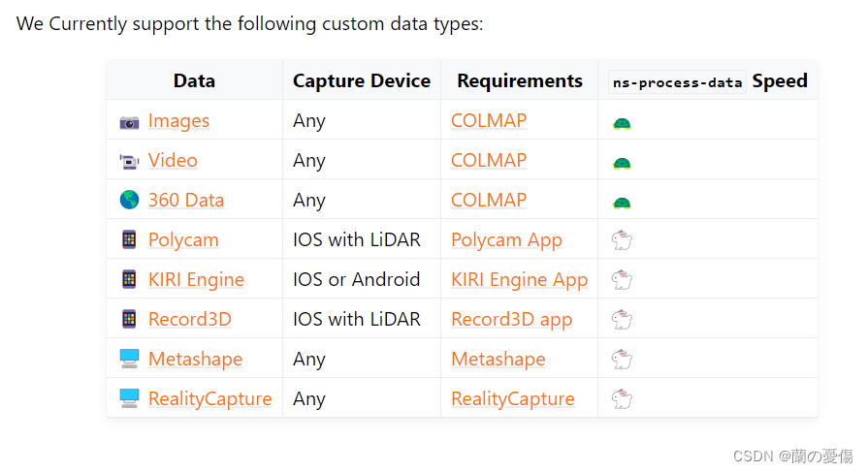The image size is (868, 473).
Task: Open the Polycam App requirement link
Action: coord(506,240)
